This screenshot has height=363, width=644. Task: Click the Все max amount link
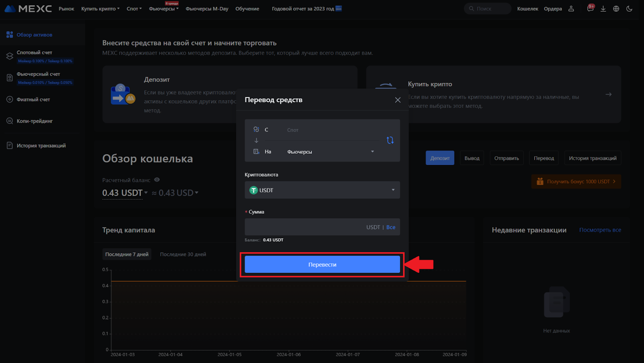point(390,227)
